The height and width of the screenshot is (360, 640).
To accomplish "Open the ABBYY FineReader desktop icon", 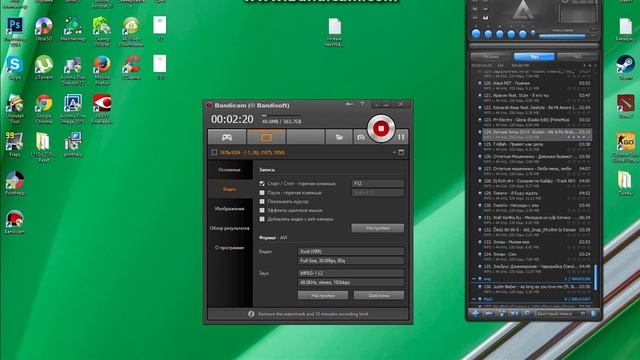I will pyautogui.click(x=102, y=109).
